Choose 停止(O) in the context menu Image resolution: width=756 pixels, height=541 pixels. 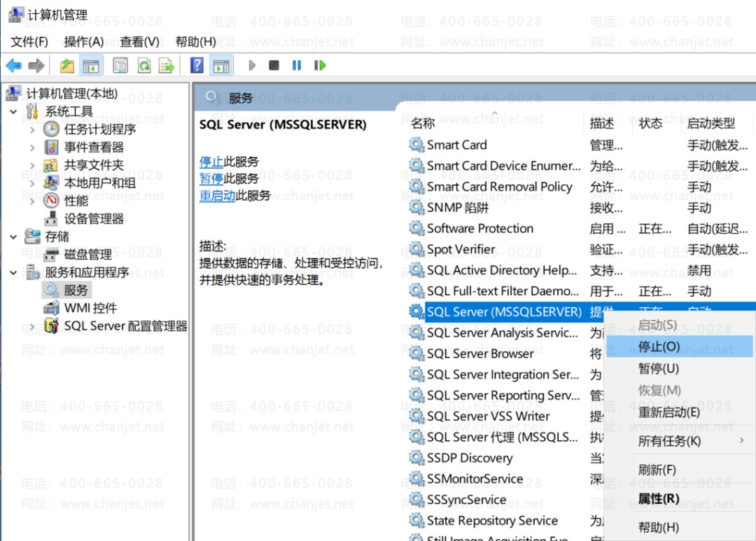[x=679, y=346]
